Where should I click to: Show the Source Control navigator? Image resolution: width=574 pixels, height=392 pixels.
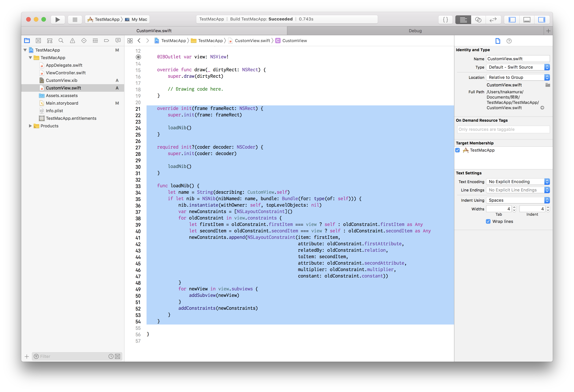pos(38,41)
